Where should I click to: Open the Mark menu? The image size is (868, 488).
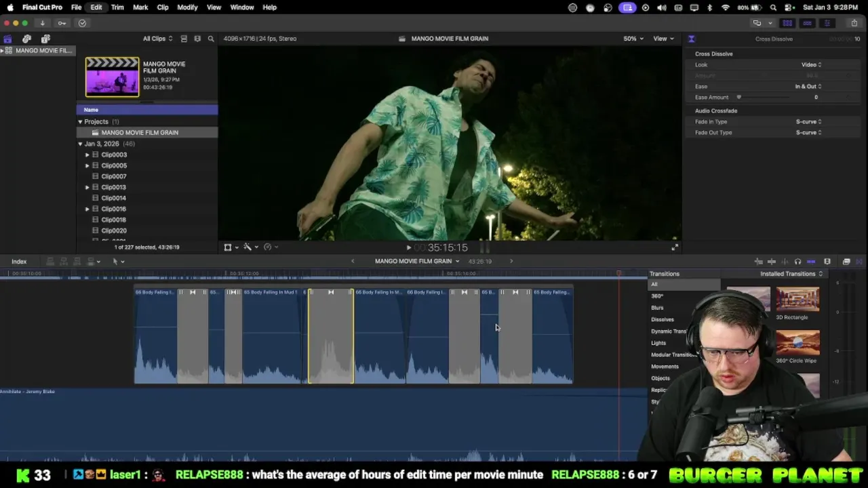coord(140,7)
